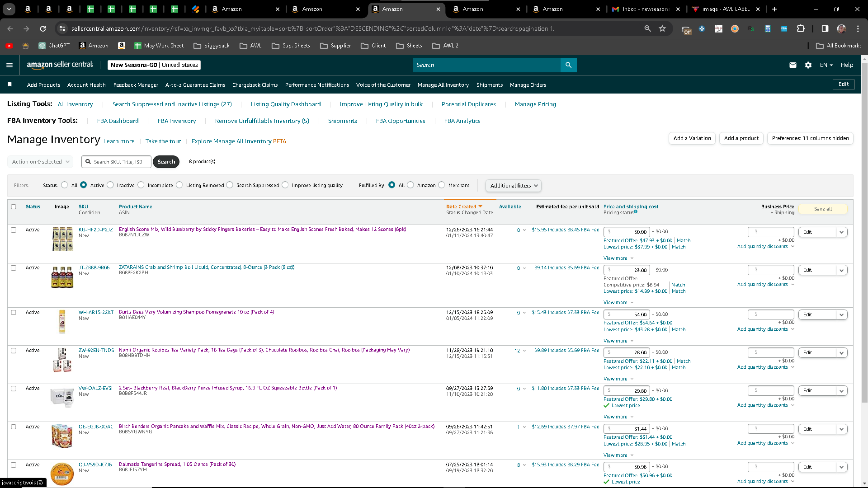
Task: Open new browser tab with plus icon
Action: tap(774, 9)
